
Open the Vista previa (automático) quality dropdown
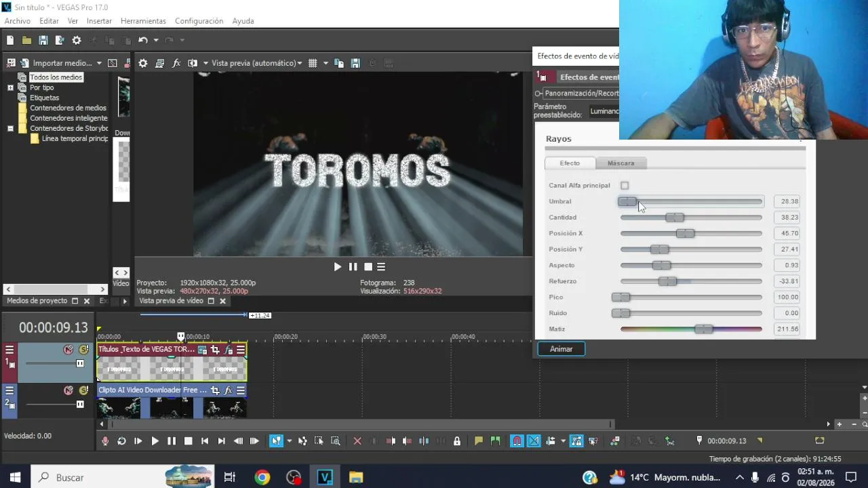(257, 63)
